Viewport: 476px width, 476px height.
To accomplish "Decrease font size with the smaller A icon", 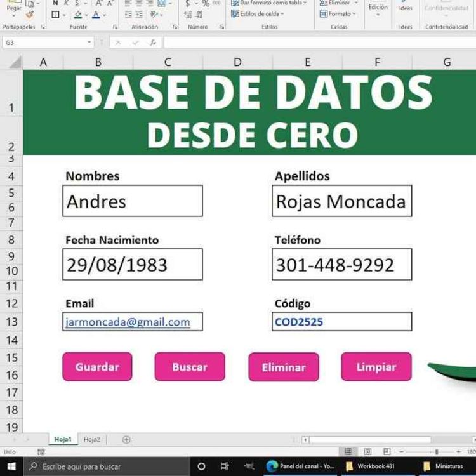I will tap(110, 3).
